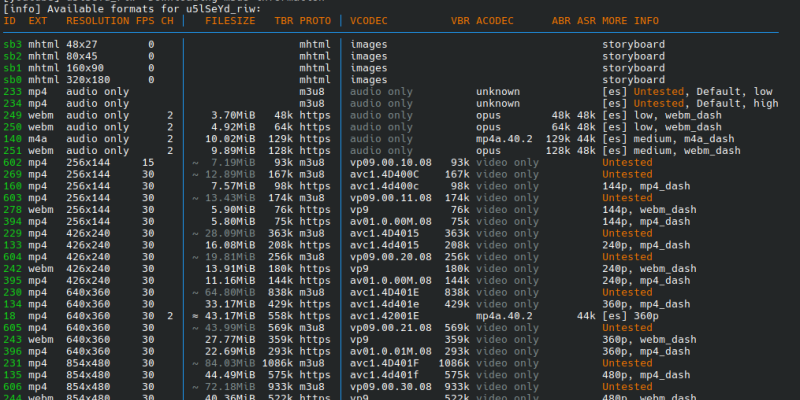Image resolution: width=800 pixels, height=400 pixels.
Task: Click format ID 18 in the list
Action: click(10, 316)
